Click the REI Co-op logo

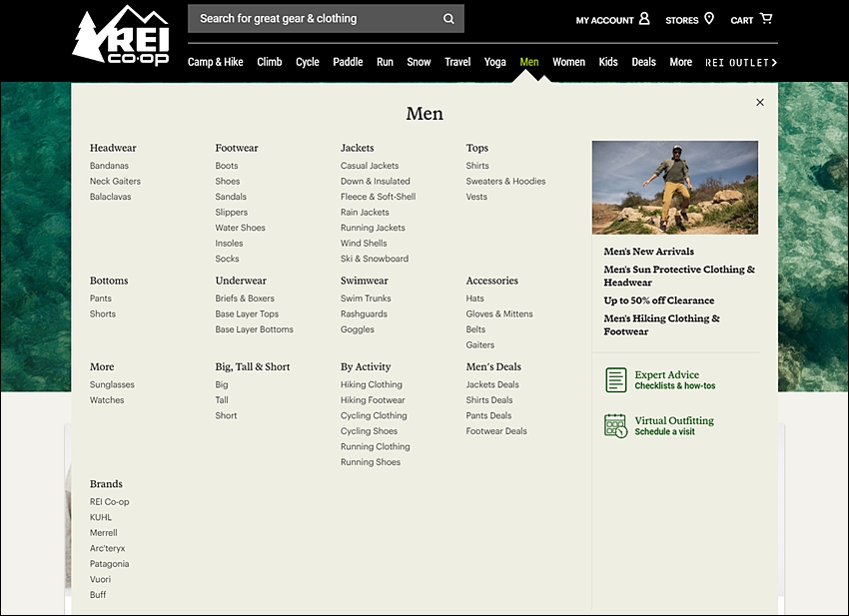coord(121,36)
